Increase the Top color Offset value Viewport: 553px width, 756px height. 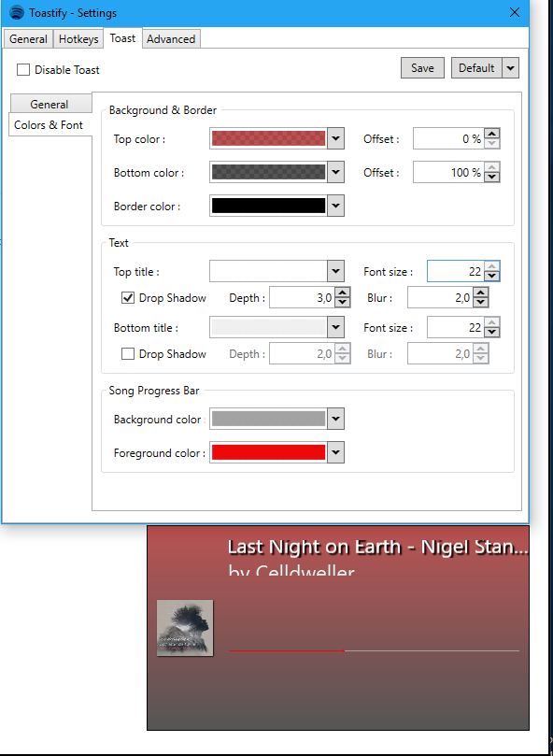[491, 134]
